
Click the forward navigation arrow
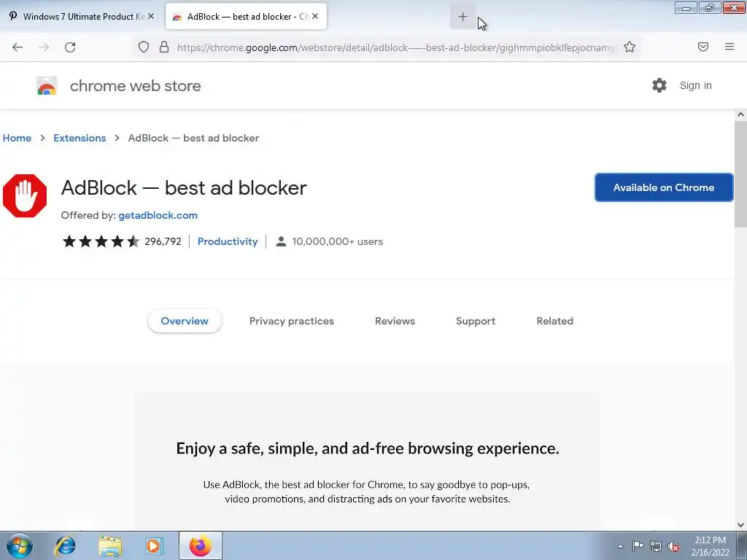click(x=44, y=47)
